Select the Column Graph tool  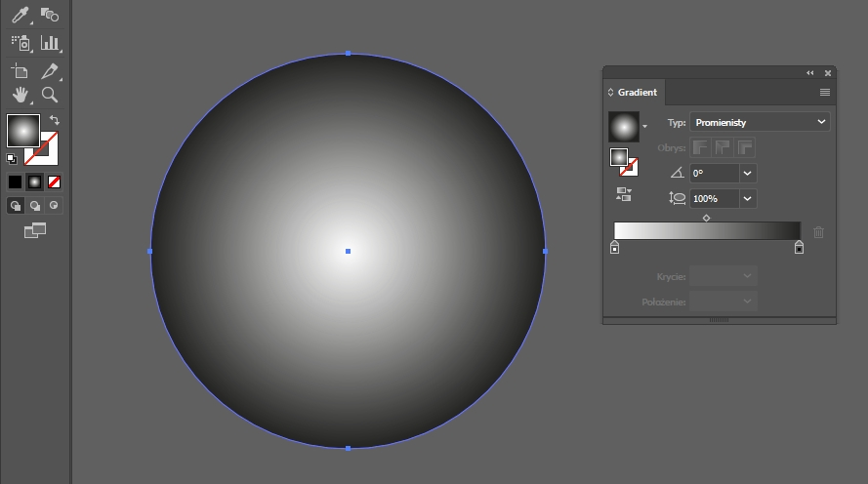[x=49, y=43]
